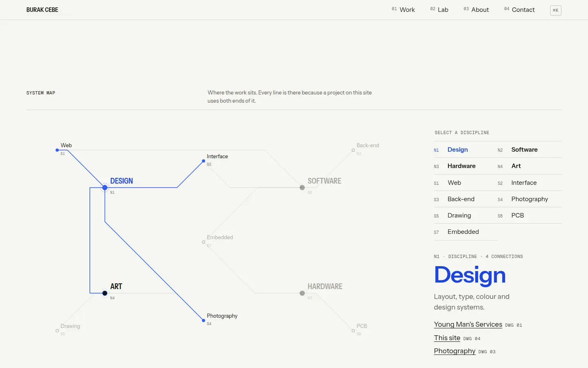Select the Software node dot on the map
The height and width of the screenshot is (368, 588).
(302, 188)
